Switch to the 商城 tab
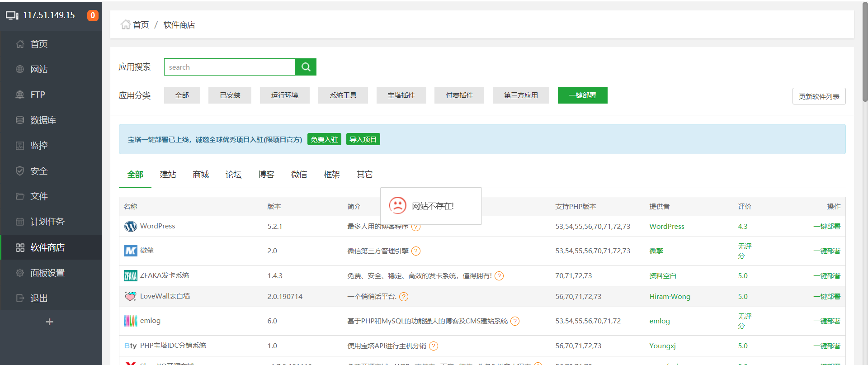The height and width of the screenshot is (365, 868). point(201,175)
